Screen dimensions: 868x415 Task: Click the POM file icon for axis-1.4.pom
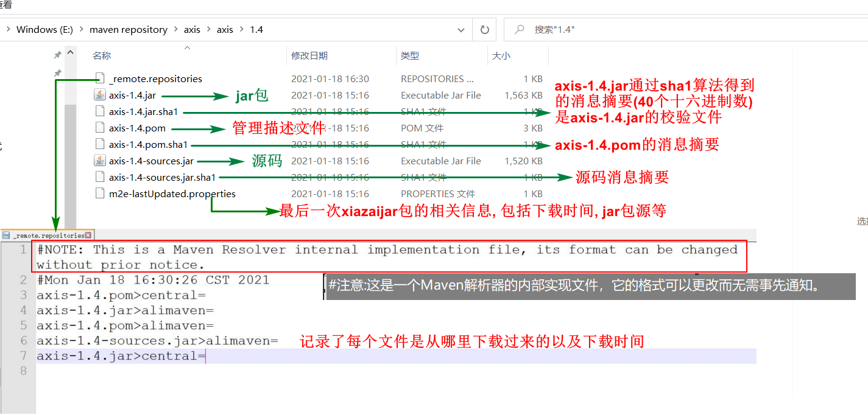[x=99, y=128]
